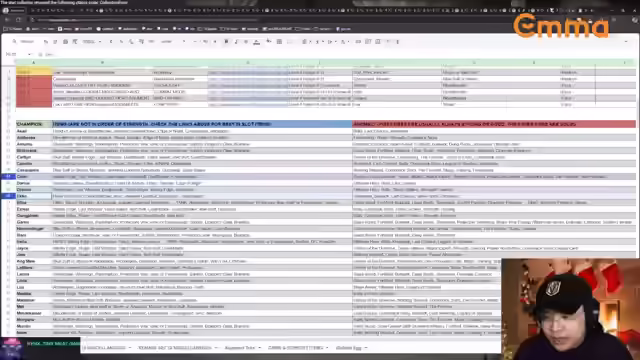Insert a link via toolbar

click(358, 42)
